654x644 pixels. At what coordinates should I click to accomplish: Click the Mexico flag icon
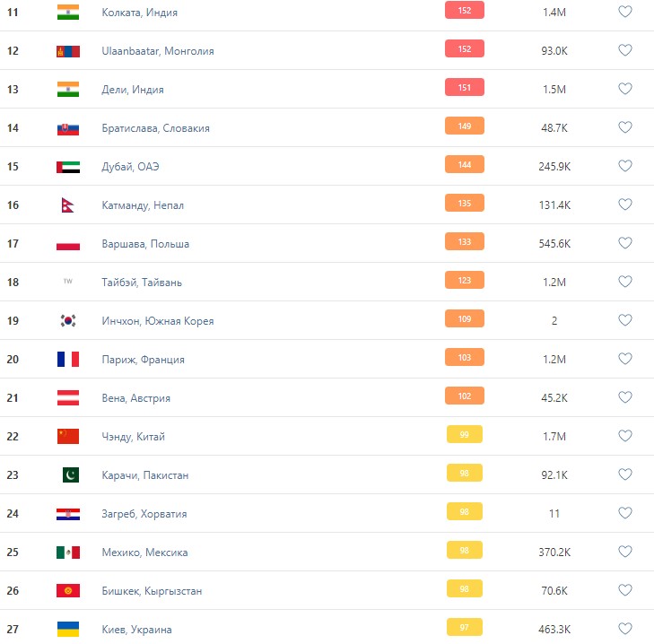click(67, 553)
